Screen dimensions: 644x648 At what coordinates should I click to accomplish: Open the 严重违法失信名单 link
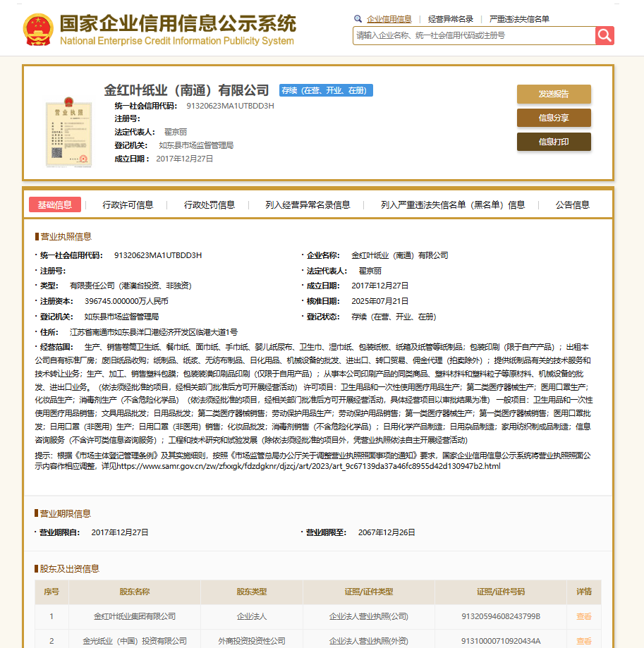[x=519, y=19]
